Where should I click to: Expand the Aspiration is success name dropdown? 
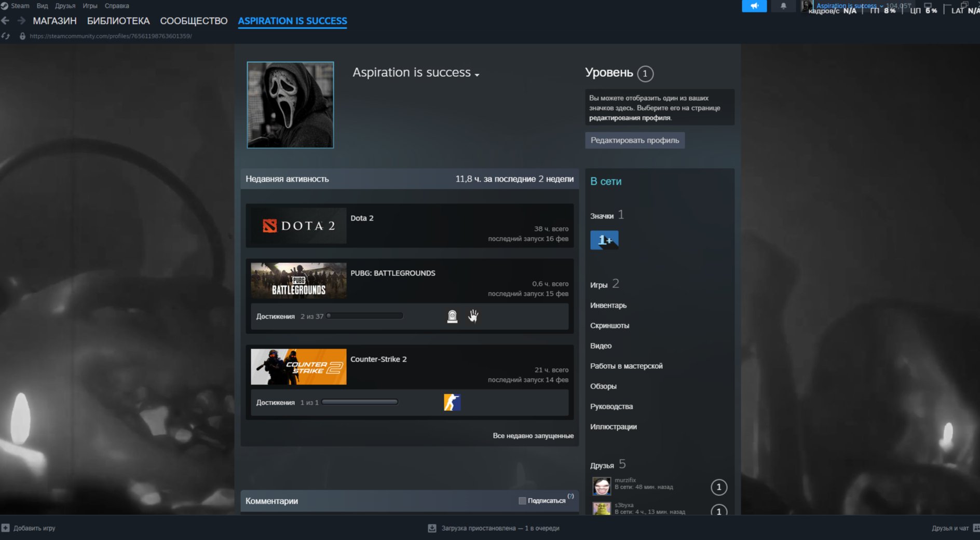pos(477,75)
